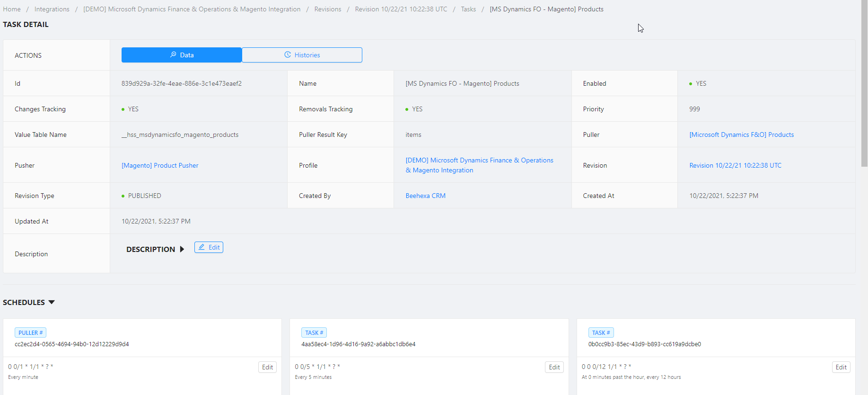The height and width of the screenshot is (395, 868).
Task: Open the Microsoft Dynamics F&O Products puller link
Action: (x=742, y=135)
